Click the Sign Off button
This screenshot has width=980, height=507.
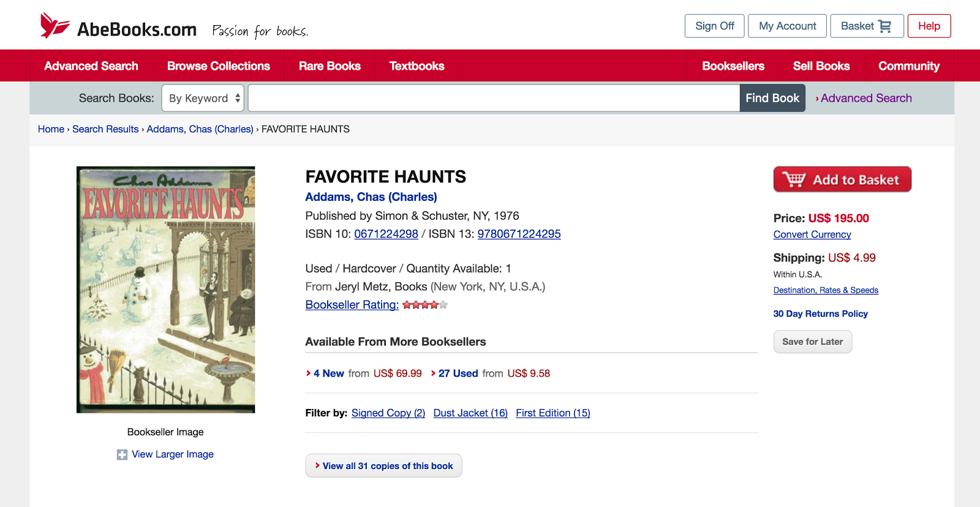(714, 26)
